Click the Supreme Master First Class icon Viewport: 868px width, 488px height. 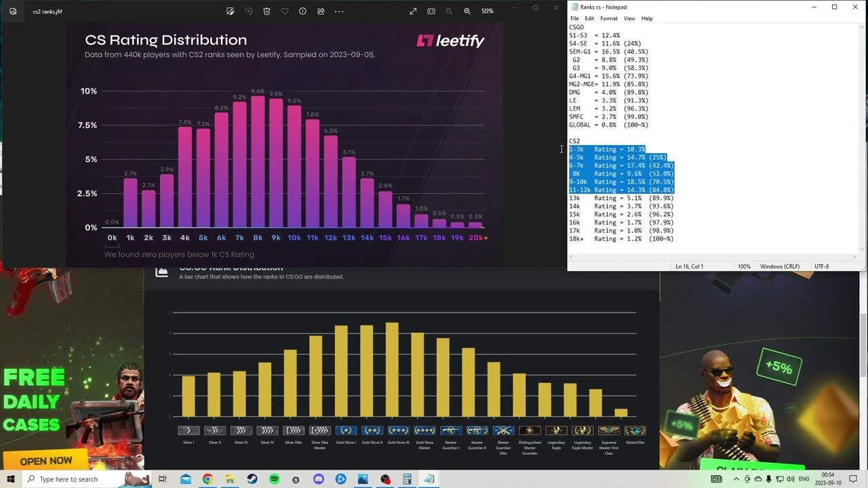click(608, 430)
